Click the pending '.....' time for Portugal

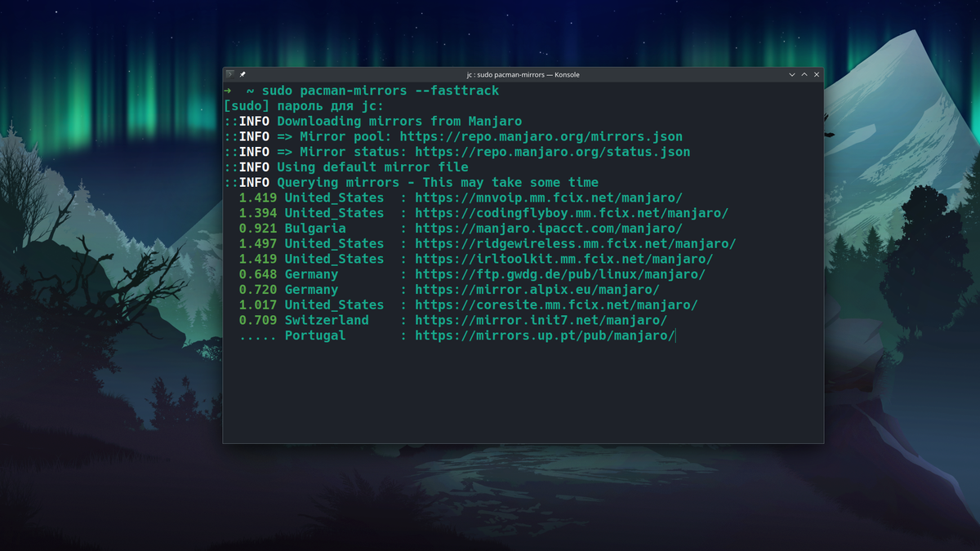pos(258,338)
